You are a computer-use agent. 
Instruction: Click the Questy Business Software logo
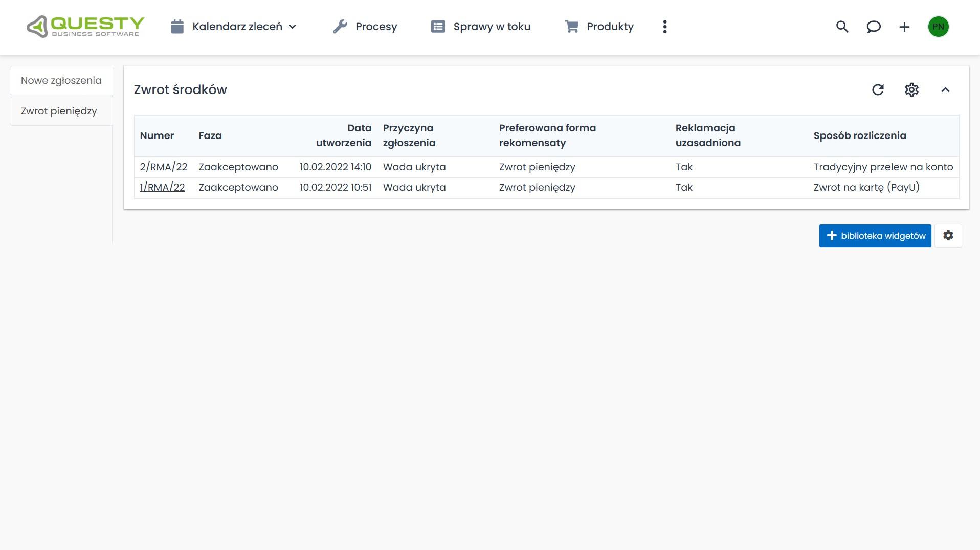click(85, 27)
